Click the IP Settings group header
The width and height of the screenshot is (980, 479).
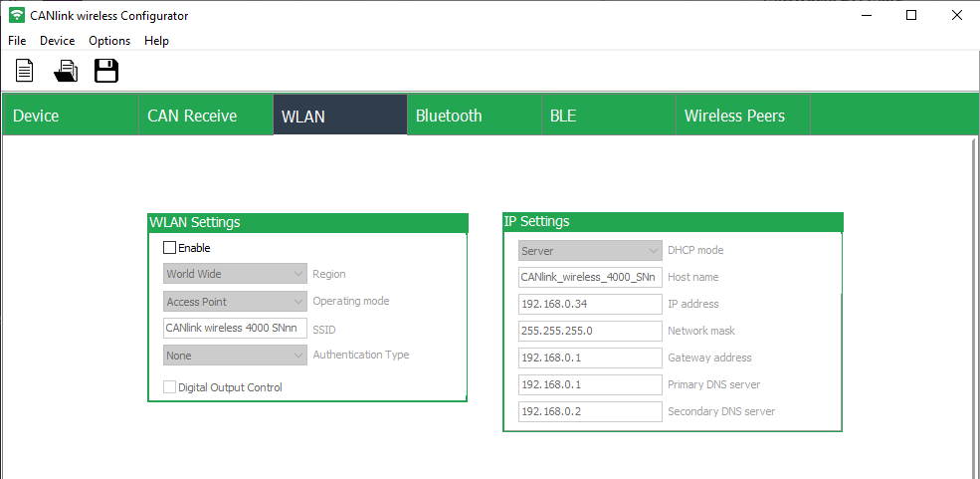[x=673, y=221]
